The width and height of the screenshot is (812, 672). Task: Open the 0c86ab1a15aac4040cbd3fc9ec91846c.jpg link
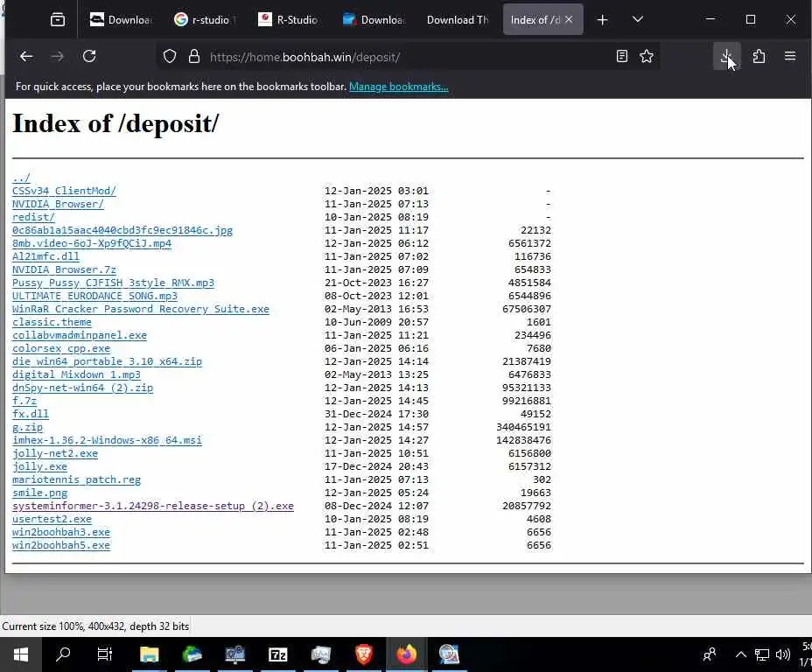pos(122,230)
